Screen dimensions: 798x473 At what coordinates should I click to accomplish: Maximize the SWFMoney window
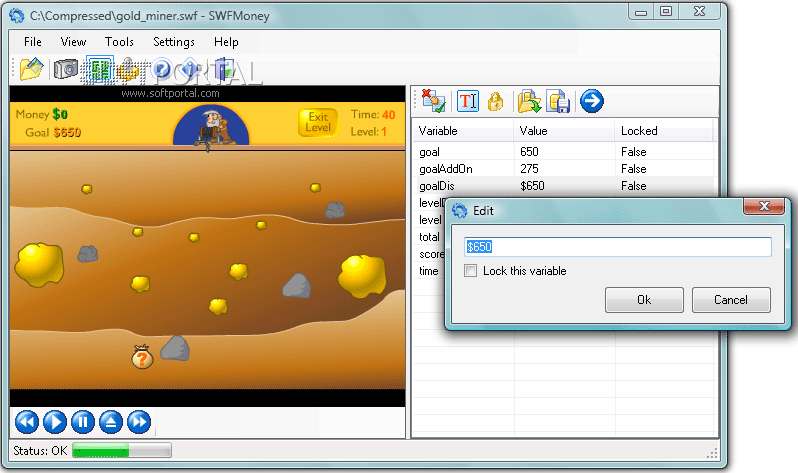666,11
